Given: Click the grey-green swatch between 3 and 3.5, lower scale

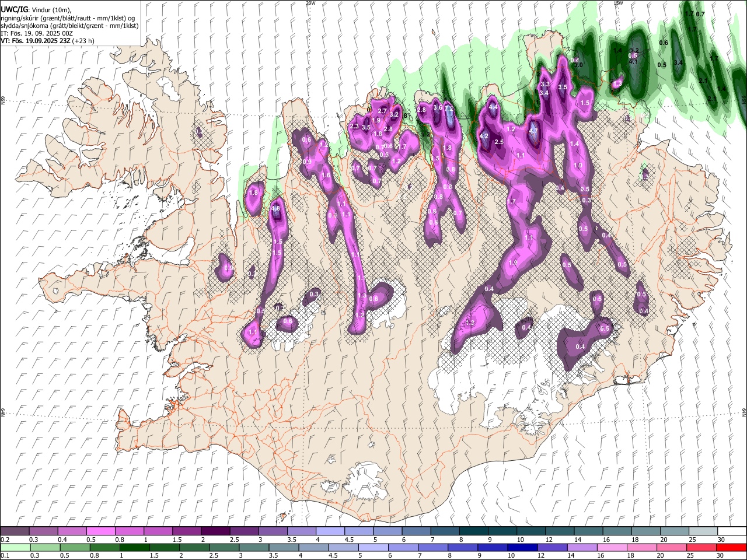Looking at the screenshot, I should (253, 548).
